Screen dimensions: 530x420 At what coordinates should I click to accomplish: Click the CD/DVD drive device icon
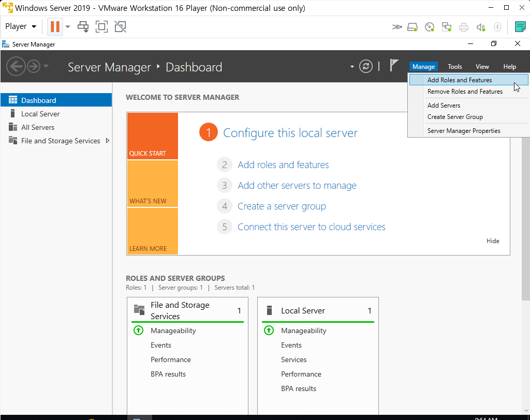click(429, 27)
